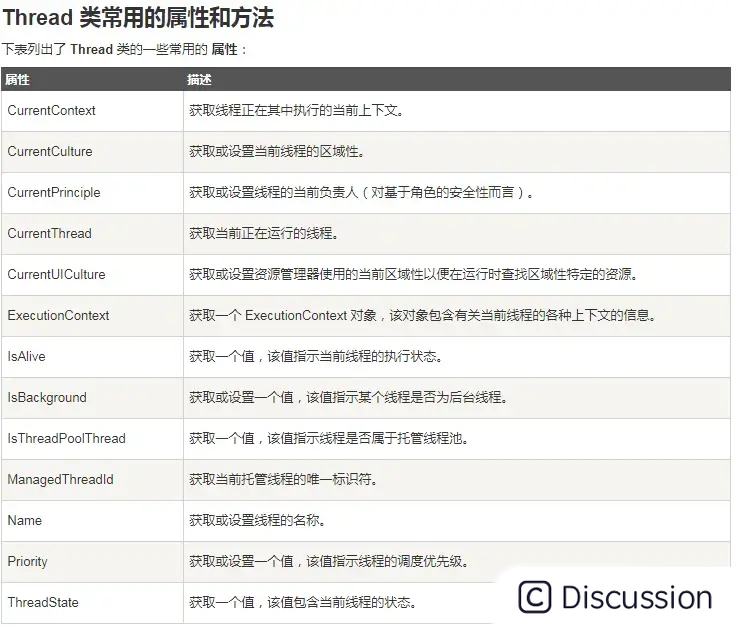This screenshot has height=627, width=738.
Task: Click description "获取一个值，该值指示当前线程的执行状态。"
Action: pos(315,356)
